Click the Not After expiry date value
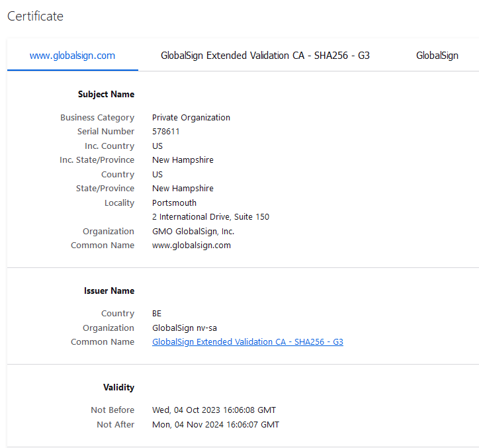Image resolution: width=479 pixels, height=448 pixels. 215,425
